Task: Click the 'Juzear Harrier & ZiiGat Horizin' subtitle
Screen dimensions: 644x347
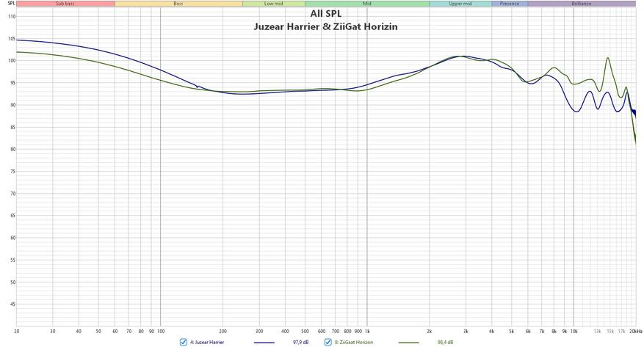Action: (x=325, y=27)
